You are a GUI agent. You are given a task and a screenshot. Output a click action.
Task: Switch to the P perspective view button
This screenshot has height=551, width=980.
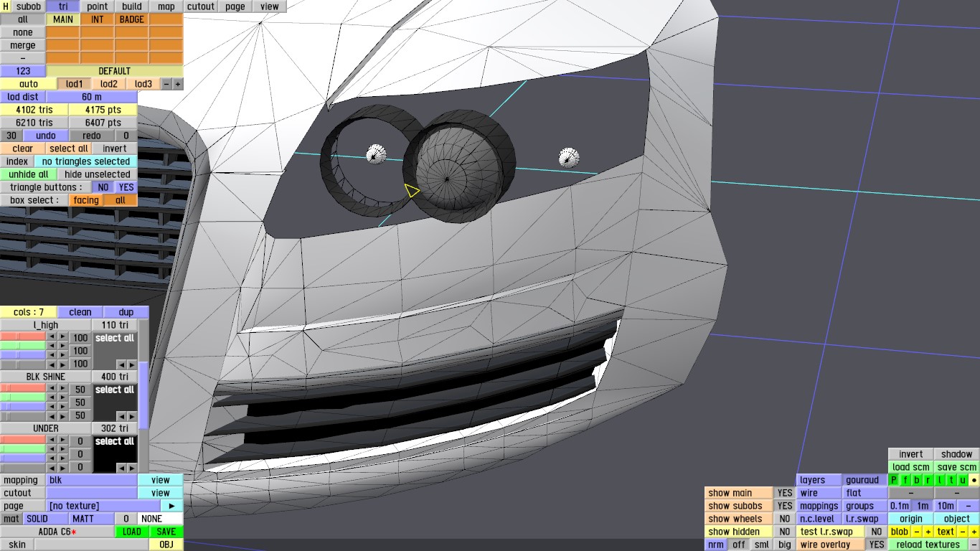click(x=894, y=480)
